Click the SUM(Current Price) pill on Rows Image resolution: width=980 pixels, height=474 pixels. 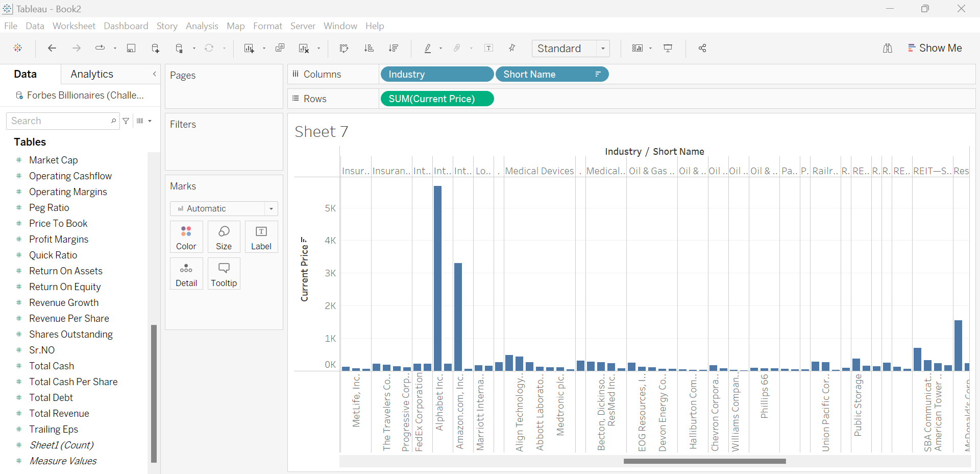point(437,99)
